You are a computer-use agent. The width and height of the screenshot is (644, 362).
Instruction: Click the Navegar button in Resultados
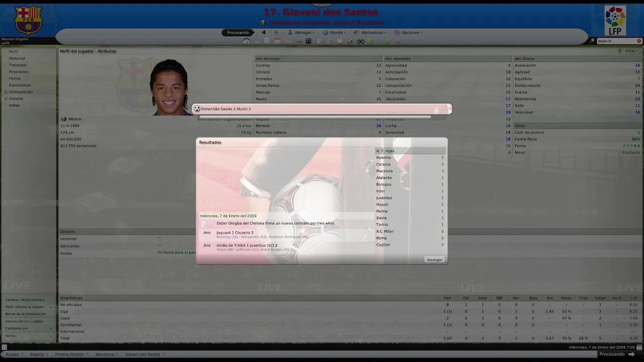click(435, 259)
